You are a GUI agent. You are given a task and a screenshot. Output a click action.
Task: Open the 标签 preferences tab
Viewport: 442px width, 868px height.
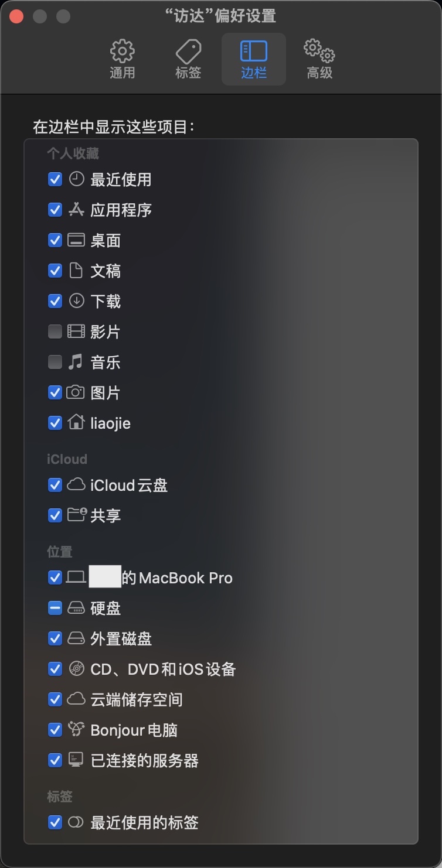[188, 59]
